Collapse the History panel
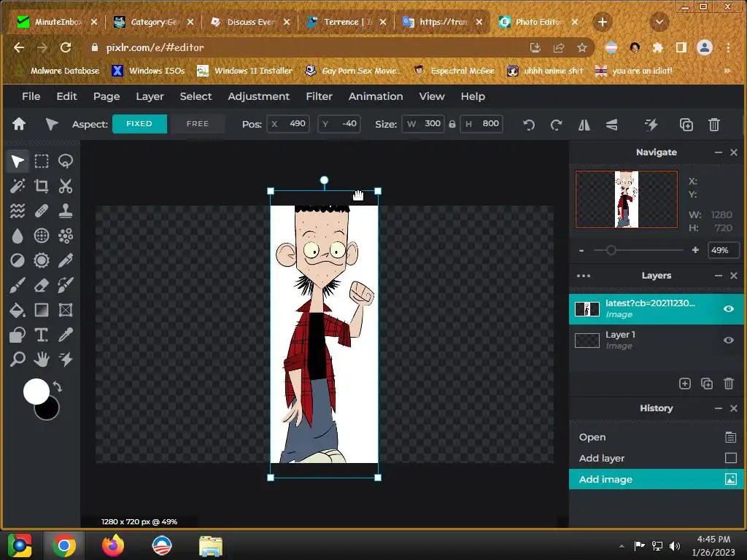This screenshot has width=747, height=560. pyautogui.click(x=719, y=408)
